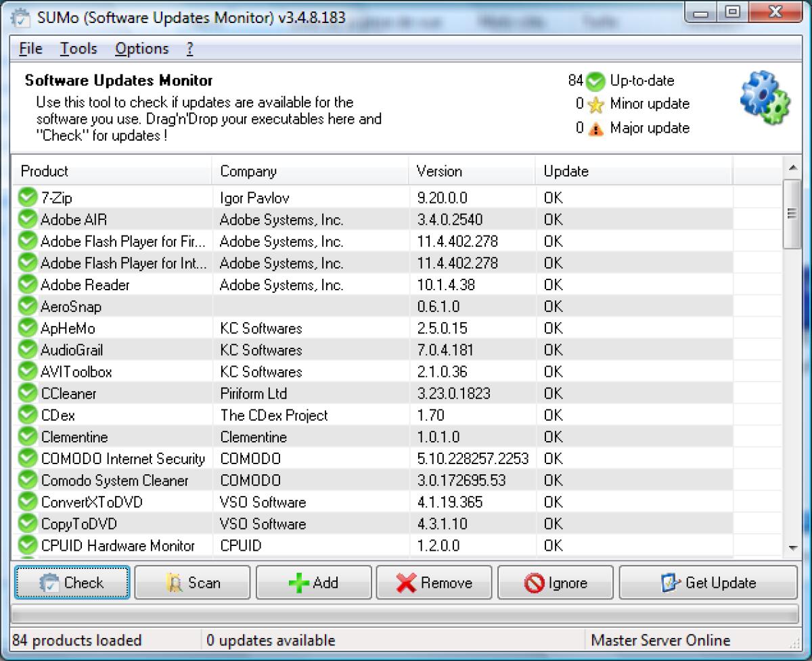The height and width of the screenshot is (661, 812).
Task: Click the green check icon beside 7-Zip
Action: [26, 198]
